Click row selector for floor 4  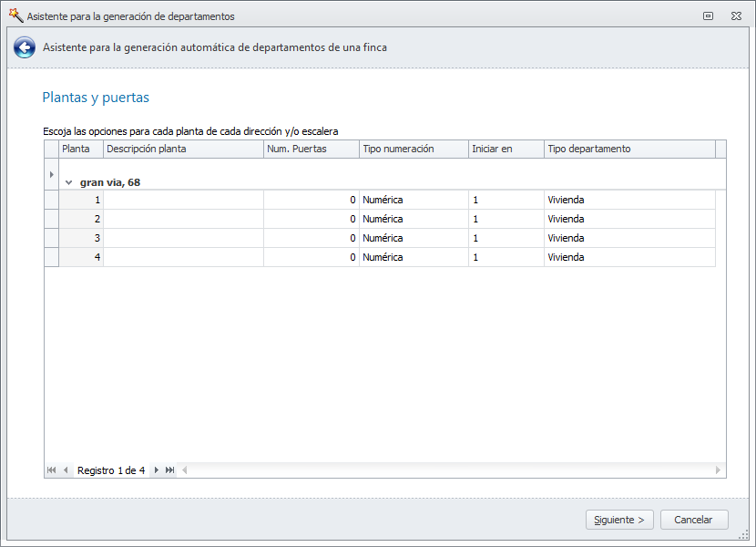coord(52,257)
